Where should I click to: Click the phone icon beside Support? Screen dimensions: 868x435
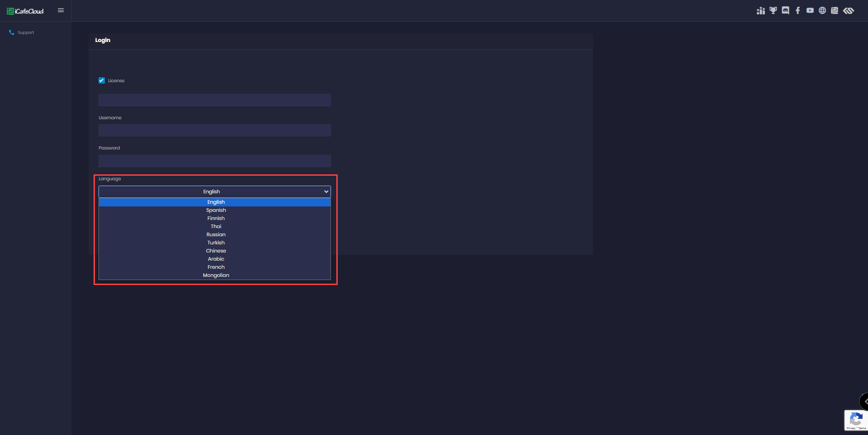click(x=12, y=33)
